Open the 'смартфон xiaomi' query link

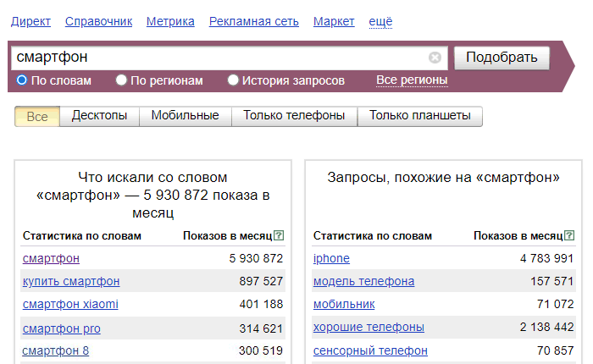coord(70,304)
